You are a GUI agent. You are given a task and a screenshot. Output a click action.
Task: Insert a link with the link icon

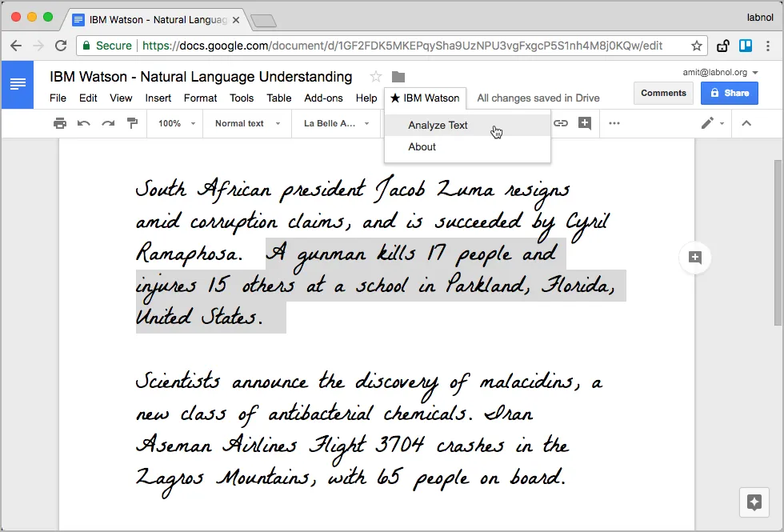(x=561, y=123)
